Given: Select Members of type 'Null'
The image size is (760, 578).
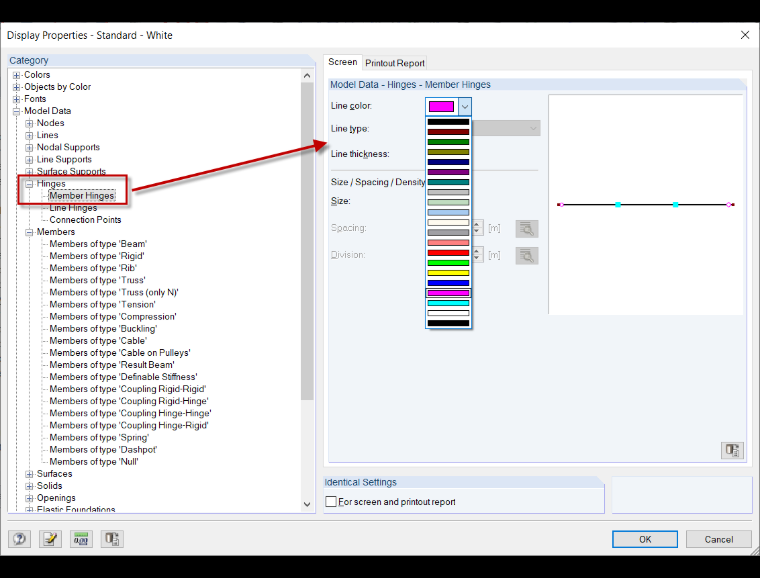Looking at the screenshot, I should pos(94,462).
